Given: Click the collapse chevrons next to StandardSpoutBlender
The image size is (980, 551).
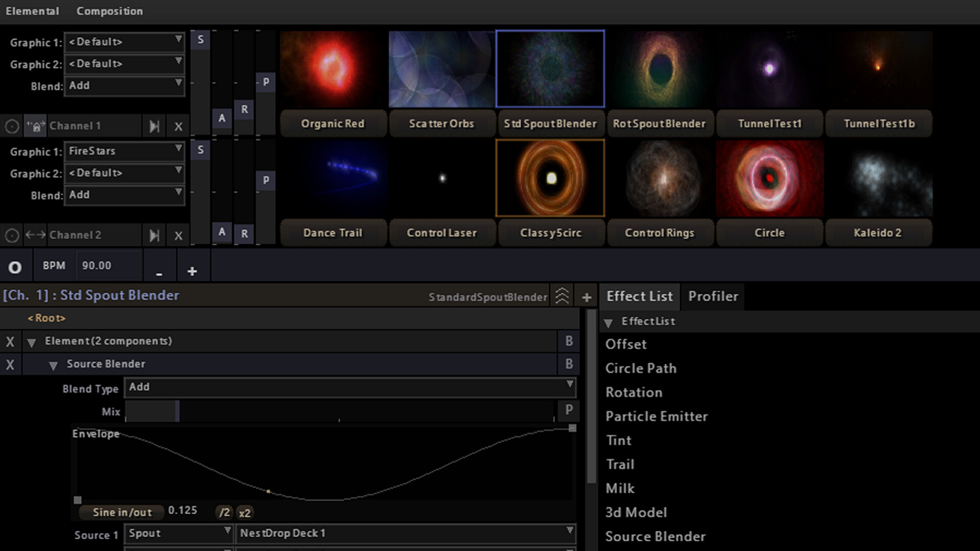Looking at the screenshot, I should [562, 295].
